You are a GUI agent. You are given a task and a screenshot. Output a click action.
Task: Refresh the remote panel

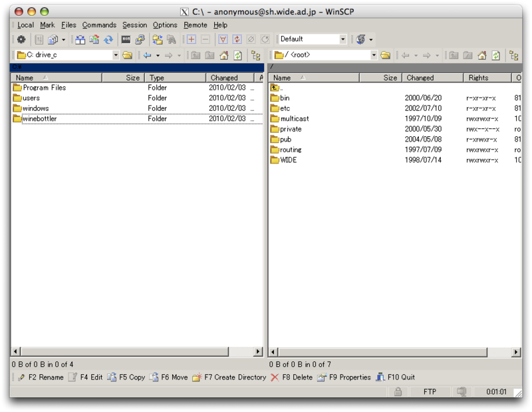pos(495,55)
